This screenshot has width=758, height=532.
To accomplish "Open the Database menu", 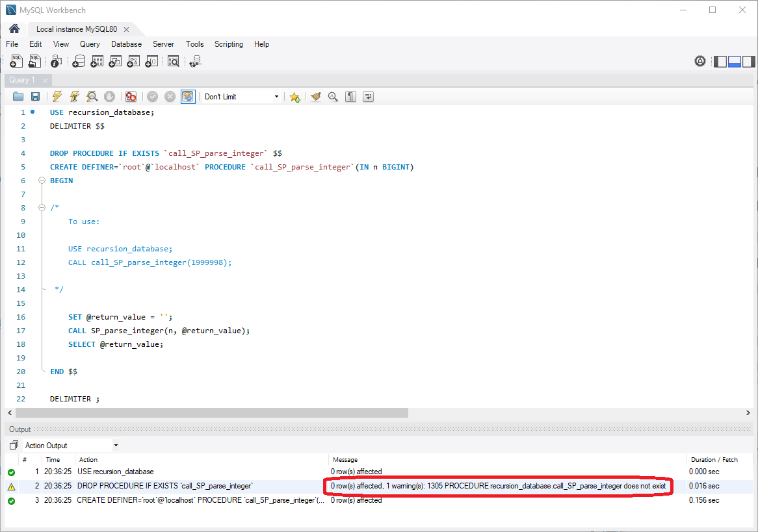I will (126, 44).
